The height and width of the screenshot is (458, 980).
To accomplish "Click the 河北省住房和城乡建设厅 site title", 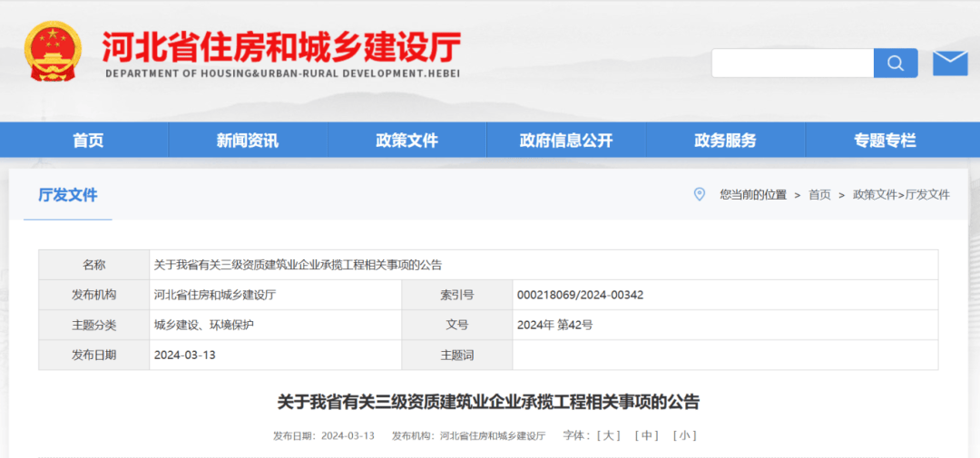I will pos(282,47).
